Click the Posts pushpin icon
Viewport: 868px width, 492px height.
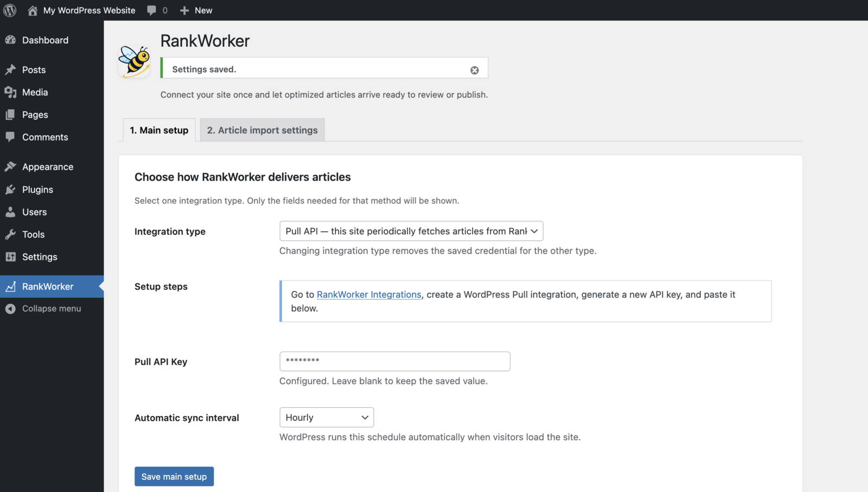[10, 70]
